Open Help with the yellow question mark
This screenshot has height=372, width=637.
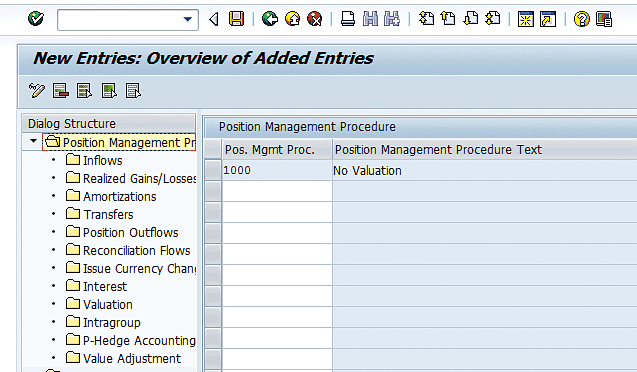[581, 19]
